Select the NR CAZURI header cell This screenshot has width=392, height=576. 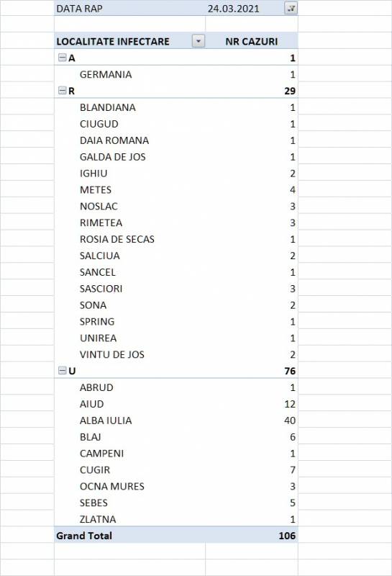(x=252, y=41)
